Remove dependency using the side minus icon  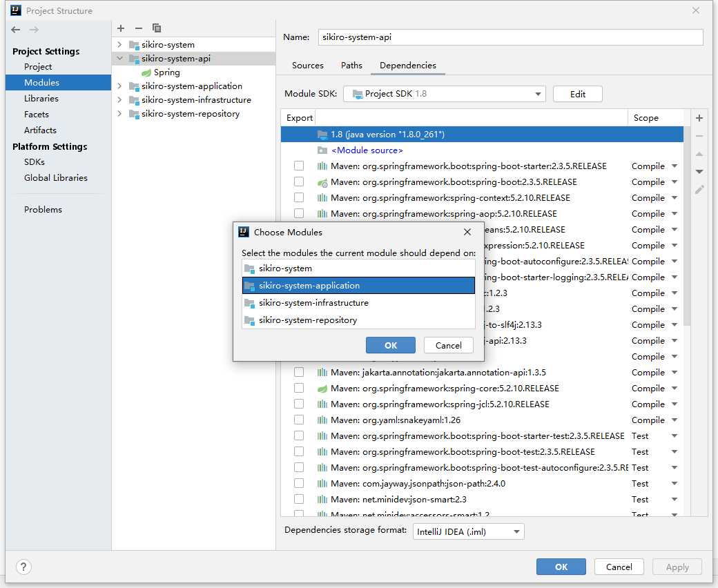click(699, 136)
